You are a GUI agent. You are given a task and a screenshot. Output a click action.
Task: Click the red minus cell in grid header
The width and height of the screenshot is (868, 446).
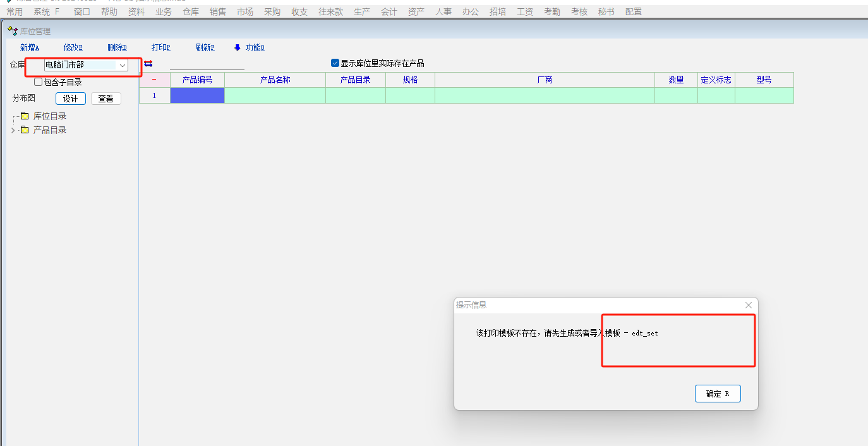tap(154, 80)
